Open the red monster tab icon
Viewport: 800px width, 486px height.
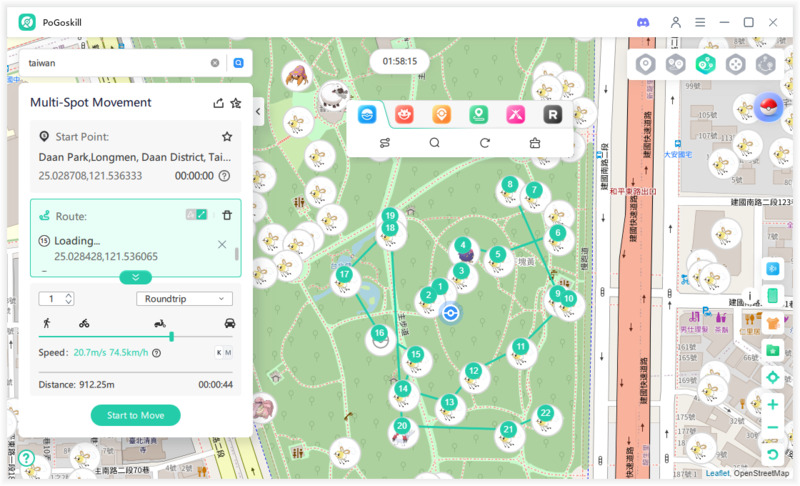tap(404, 114)
